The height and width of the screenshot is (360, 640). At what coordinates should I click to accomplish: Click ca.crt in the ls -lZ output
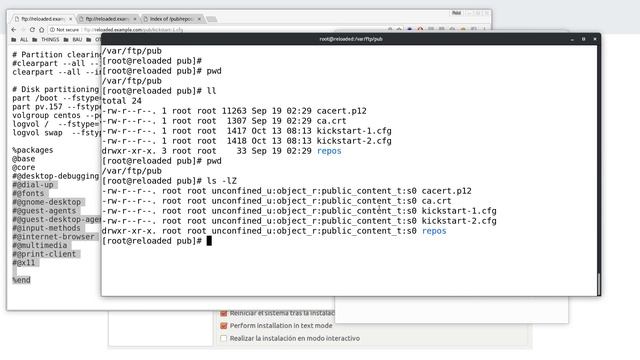[436, 201]
